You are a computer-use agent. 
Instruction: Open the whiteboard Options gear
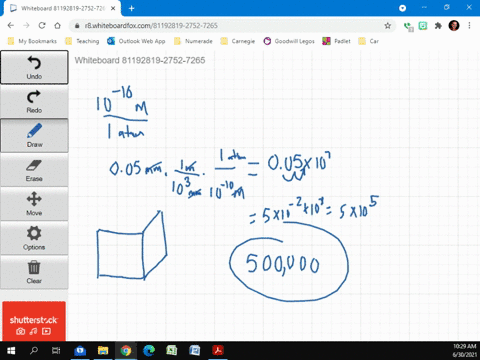(34, 238)
